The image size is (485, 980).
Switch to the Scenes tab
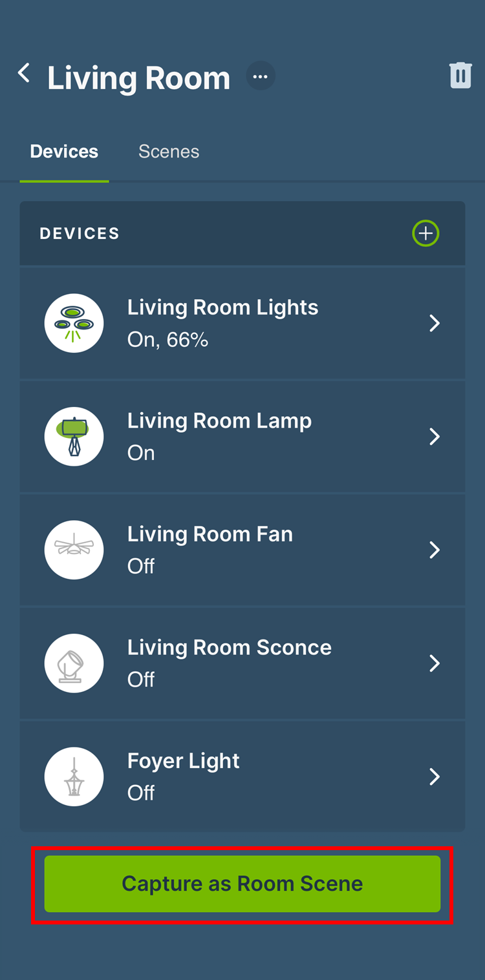tap(169, 152)
